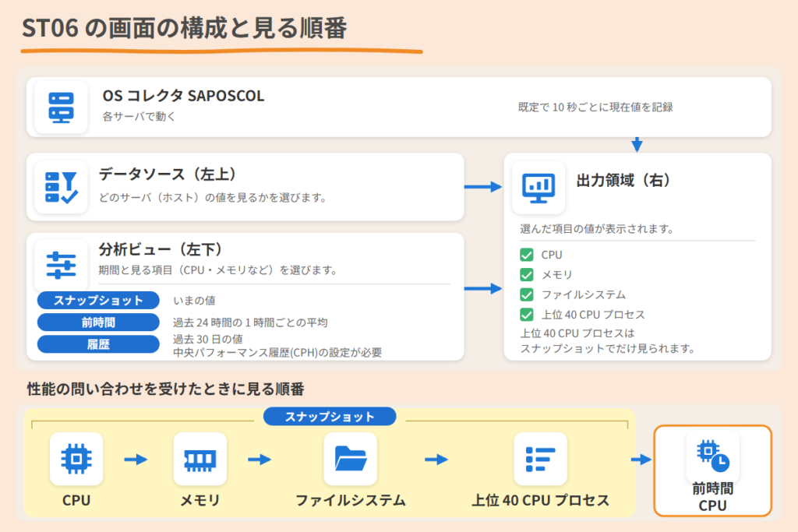This screenshot has height=532, width=798.
Task: Click the text 中央パフォーマンス履歴(CPH)の設定が必要
Action: click(x=277, y=353)
